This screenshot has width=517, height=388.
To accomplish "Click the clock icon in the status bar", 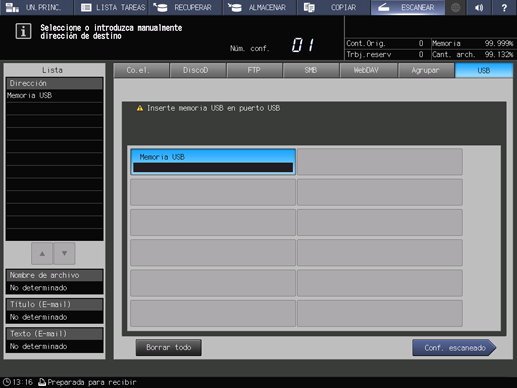I will point(7,382).
